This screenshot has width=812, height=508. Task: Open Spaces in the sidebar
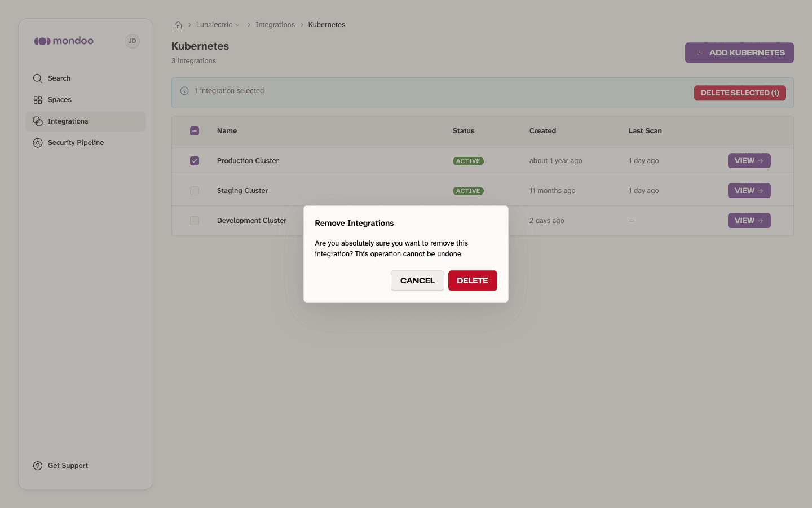point(86,100)
